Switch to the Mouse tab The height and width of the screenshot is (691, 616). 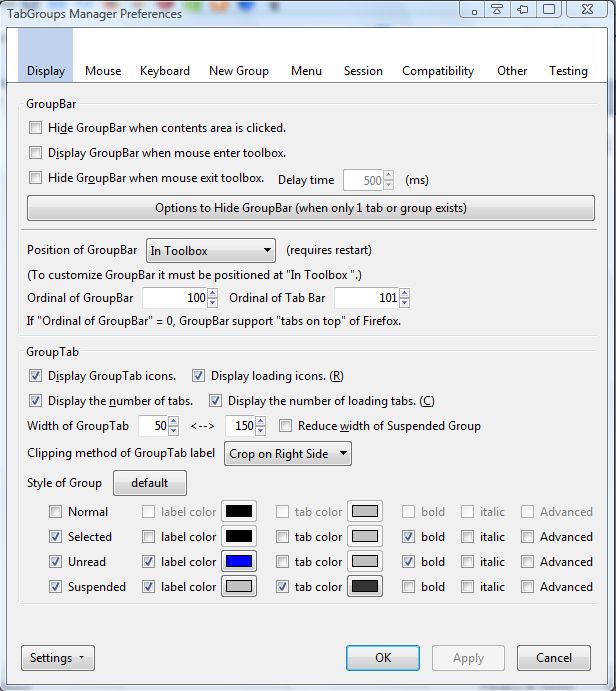pos(103,71)
